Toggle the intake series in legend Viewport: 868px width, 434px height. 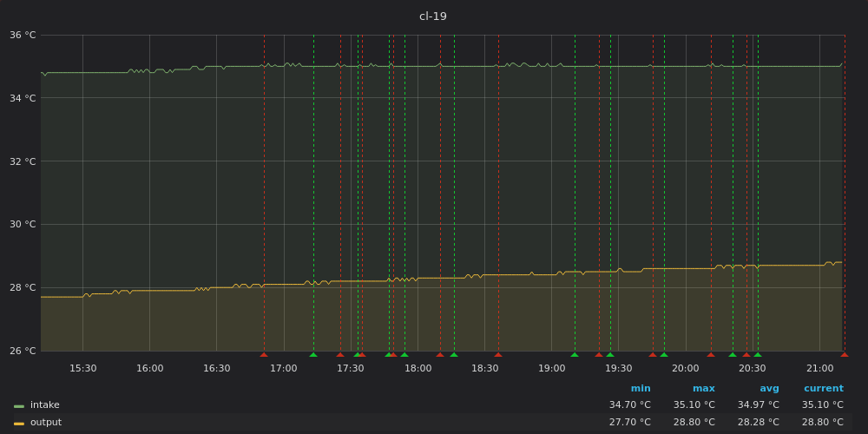[45, 405]
